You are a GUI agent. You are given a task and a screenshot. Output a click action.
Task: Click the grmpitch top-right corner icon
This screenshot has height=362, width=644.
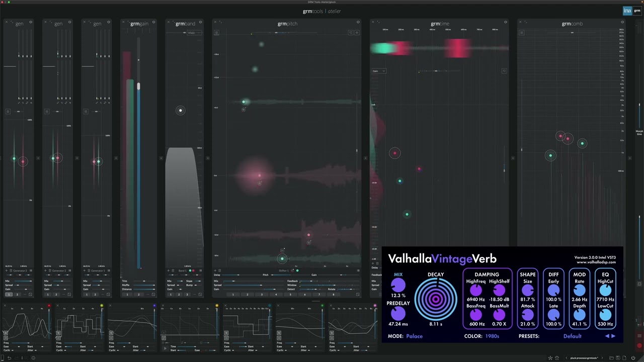pos(357,33)
